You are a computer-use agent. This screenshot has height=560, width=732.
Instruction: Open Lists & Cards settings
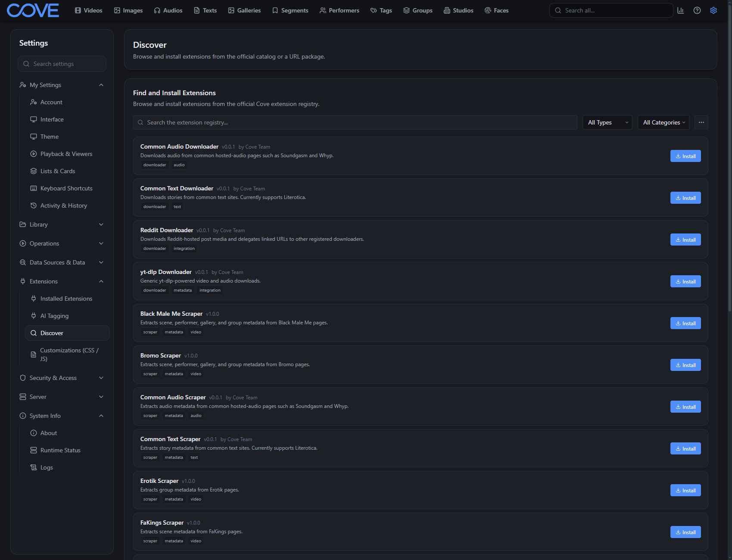(x=67, y=171)
